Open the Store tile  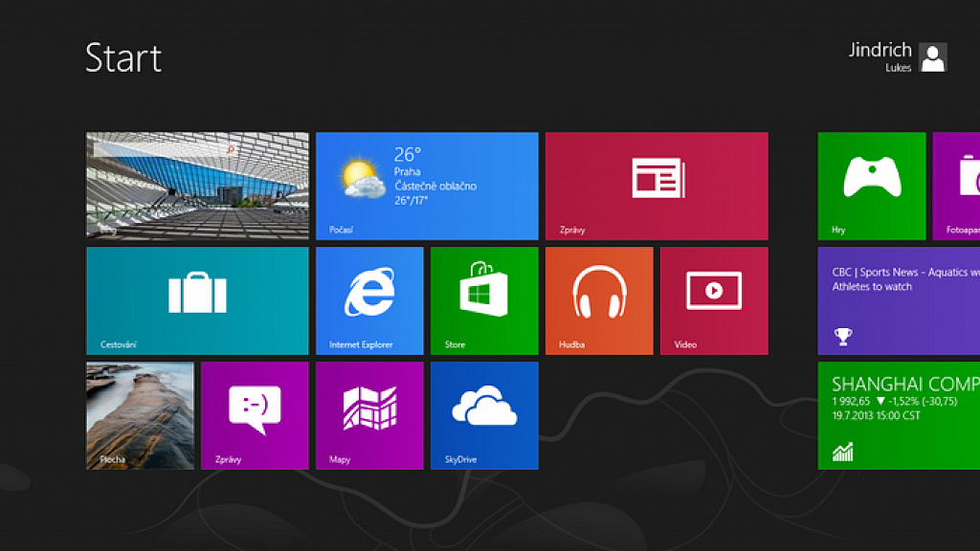484,300
